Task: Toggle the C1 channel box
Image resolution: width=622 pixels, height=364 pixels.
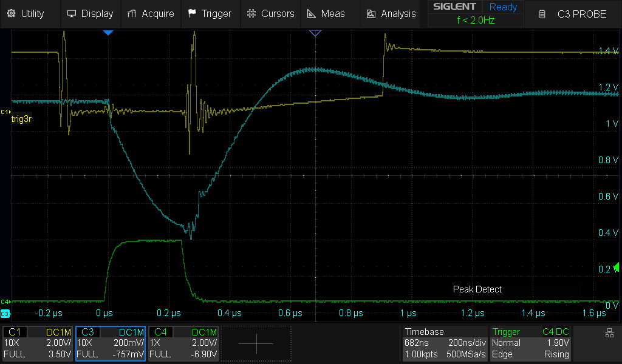Action: (x=38, y=343)
